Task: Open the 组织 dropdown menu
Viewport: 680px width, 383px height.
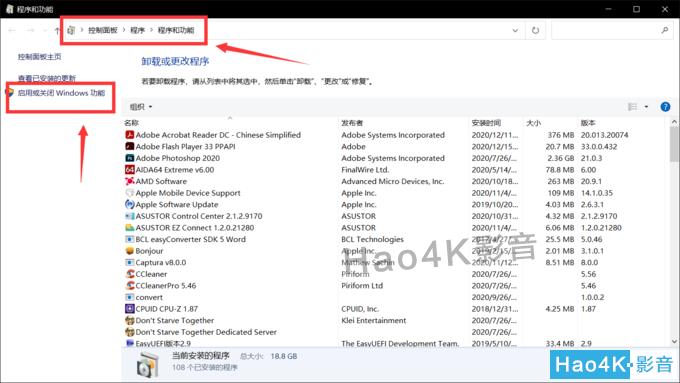Action: click(x=141, y=107)
